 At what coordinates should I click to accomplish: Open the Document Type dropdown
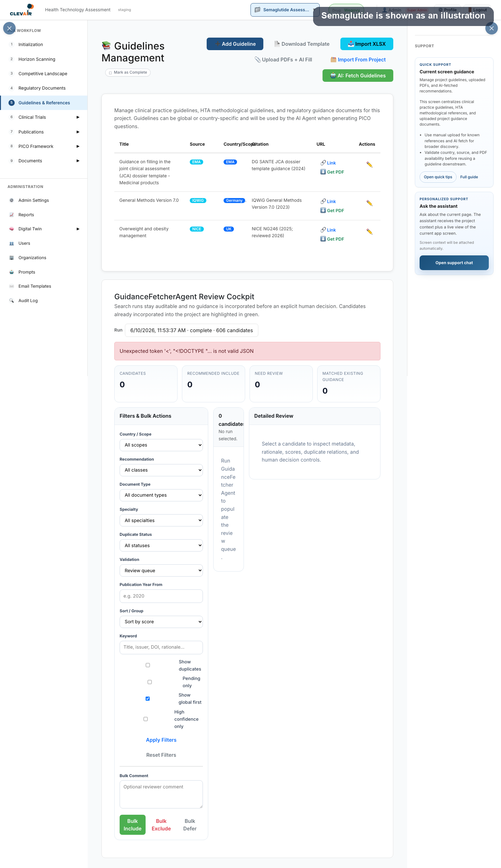161,495
